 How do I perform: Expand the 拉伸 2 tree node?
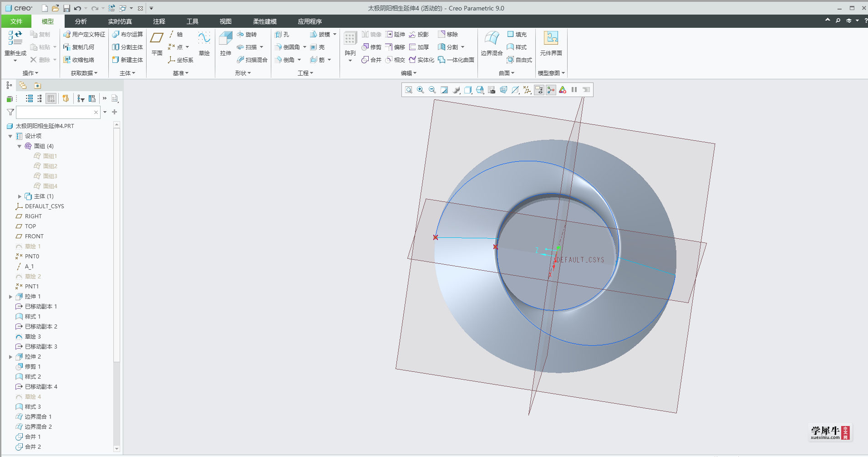(10, 357)
